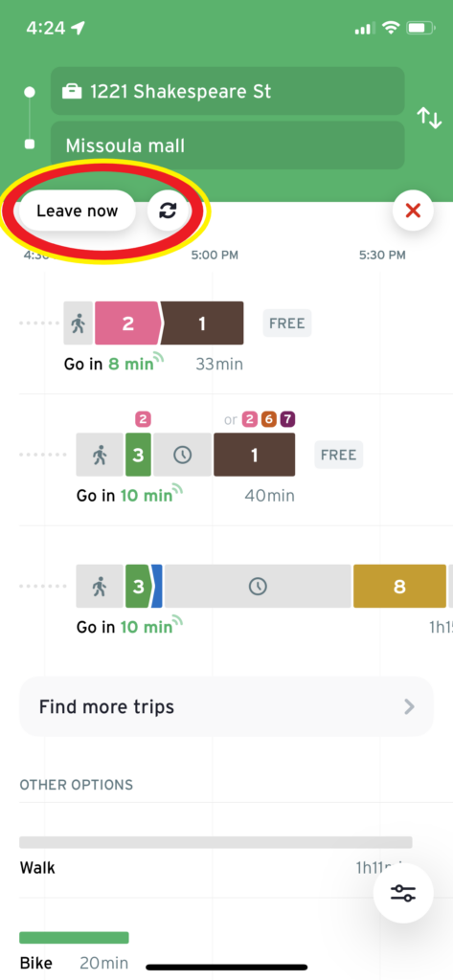Select brown route 1 block in 33min trip

(x=202, y=323)
